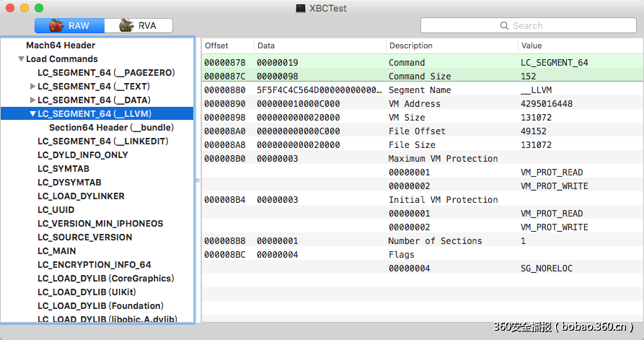Collapse the LC_SEGMENT_64 (__LLVM) node

tap(32, 114)
